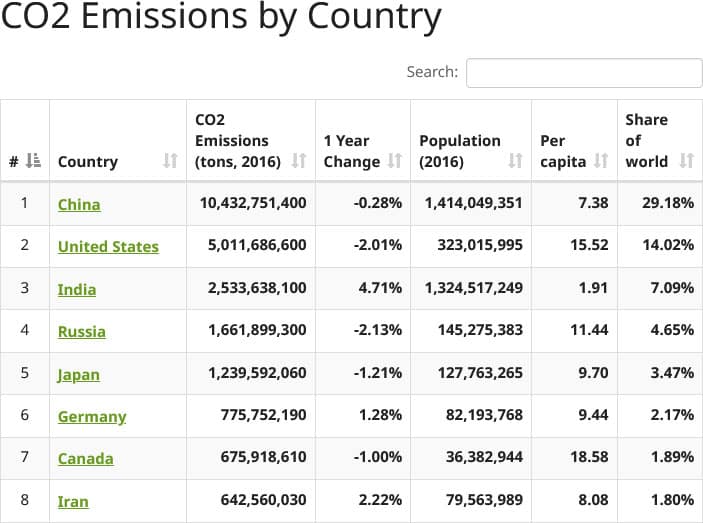Select the Iran link
Image resolution: width=703 pixels, height=523 pixels.
73,500
